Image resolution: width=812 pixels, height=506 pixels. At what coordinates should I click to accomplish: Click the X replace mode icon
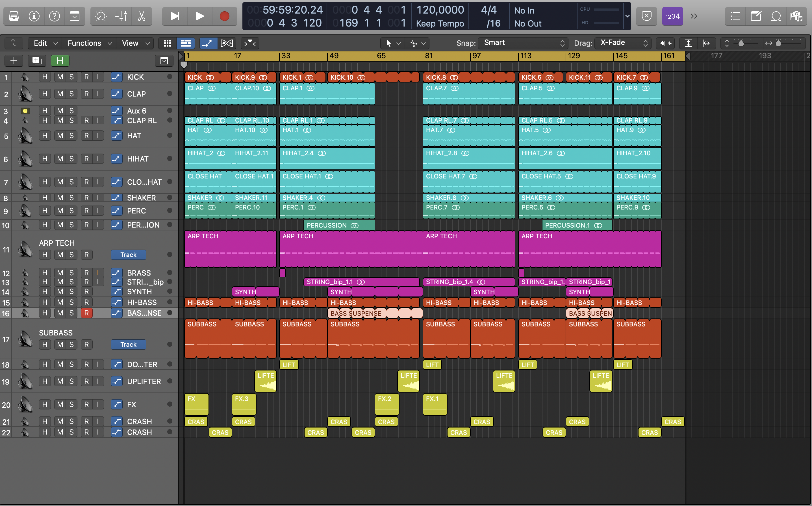647,16
